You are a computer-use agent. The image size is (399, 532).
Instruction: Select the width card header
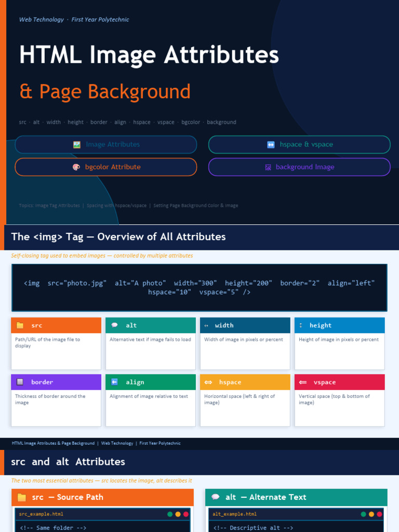point(245,325)
